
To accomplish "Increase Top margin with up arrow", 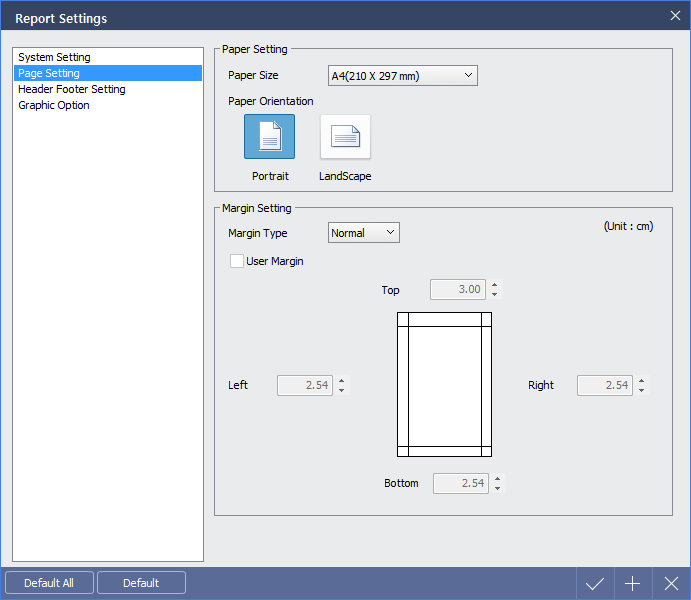I will pyautogui.click(x=494, y=285).
